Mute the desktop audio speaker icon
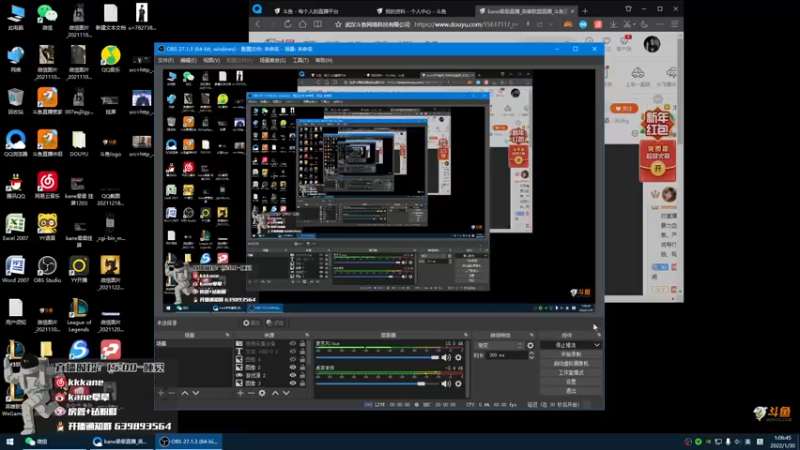800x450 pixels. pyautogui.click(x=446, y=384)
